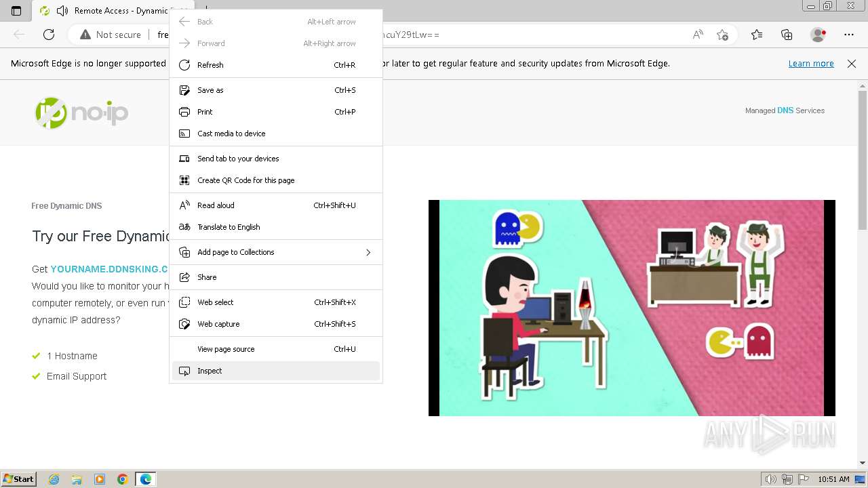Click the No-IP logo
Viewport: 868px width, 488px height.
[x=81, y=113]
